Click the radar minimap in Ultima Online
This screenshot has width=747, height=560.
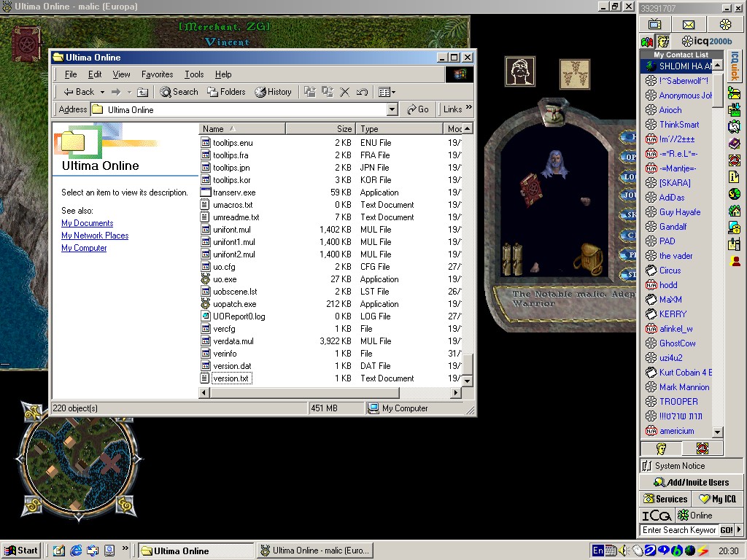coord(79,460)
